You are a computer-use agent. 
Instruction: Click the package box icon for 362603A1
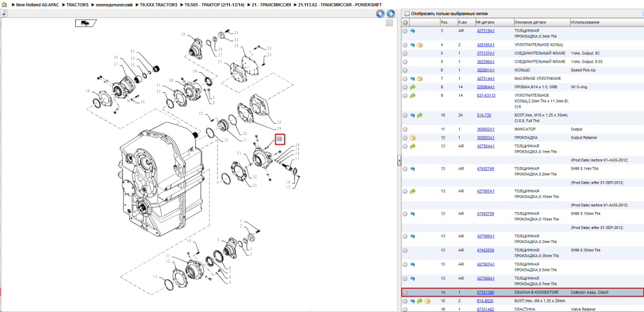[412, 138]
